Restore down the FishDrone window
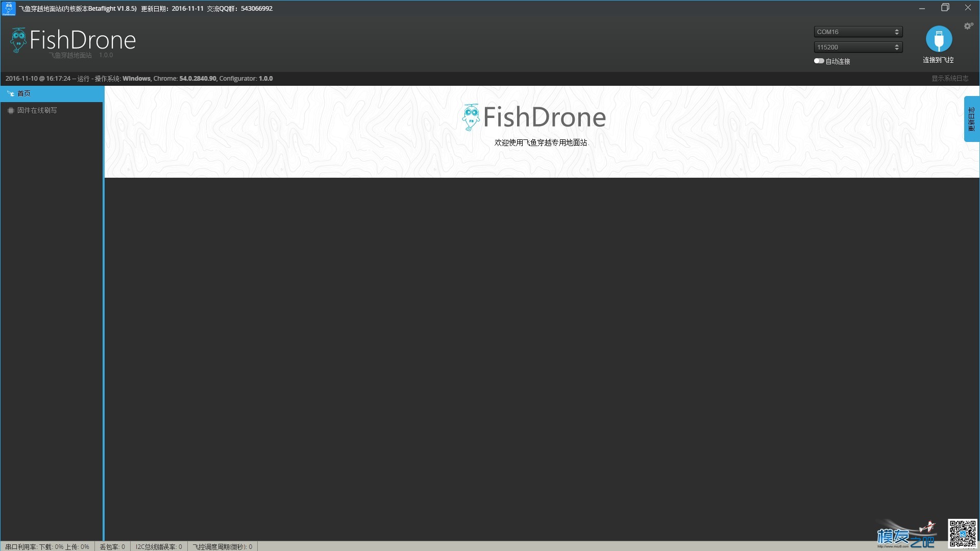The image size is (980, 551). point(945,8)
